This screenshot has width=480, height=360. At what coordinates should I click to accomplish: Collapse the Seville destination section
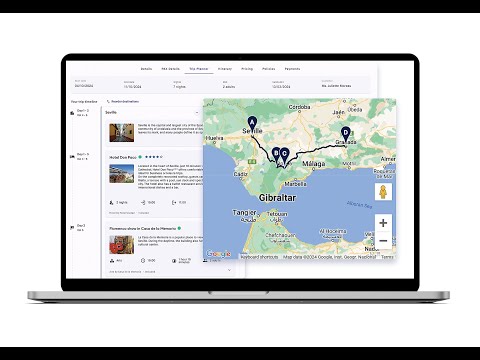(x=197, y=113)
